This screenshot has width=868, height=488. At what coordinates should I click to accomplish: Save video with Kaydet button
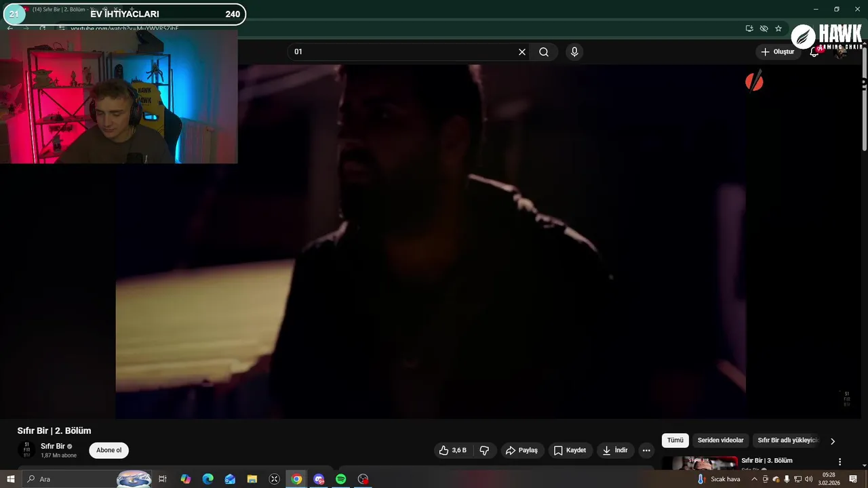[x=570, y=450]
